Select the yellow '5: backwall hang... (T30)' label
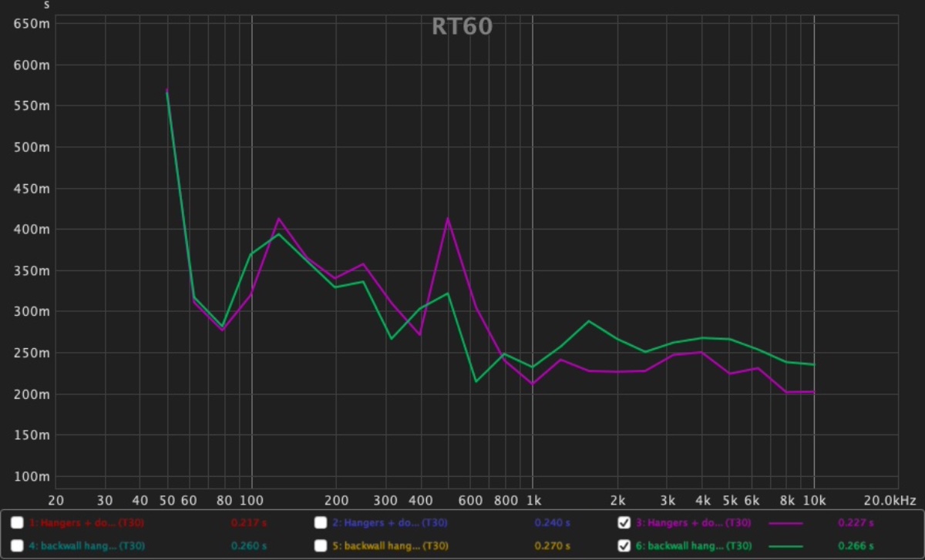The width and height of the screenshot is (925, 560). coord(389,546)
